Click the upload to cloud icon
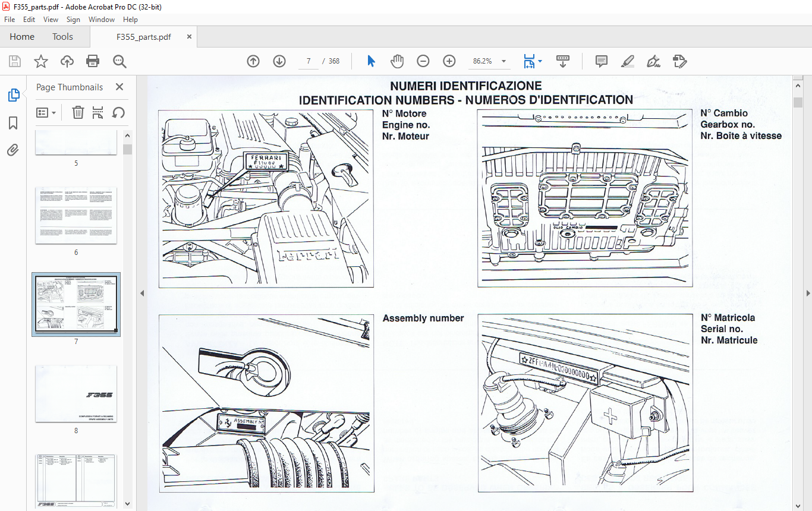 point(67,61)
